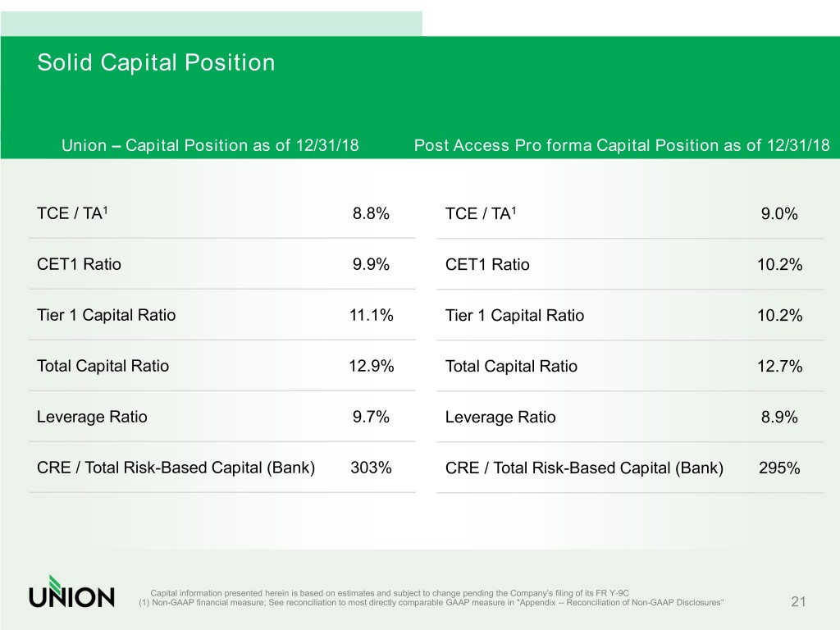Click the slide page number 21
The image size is (840, 630).
(798, 603)
